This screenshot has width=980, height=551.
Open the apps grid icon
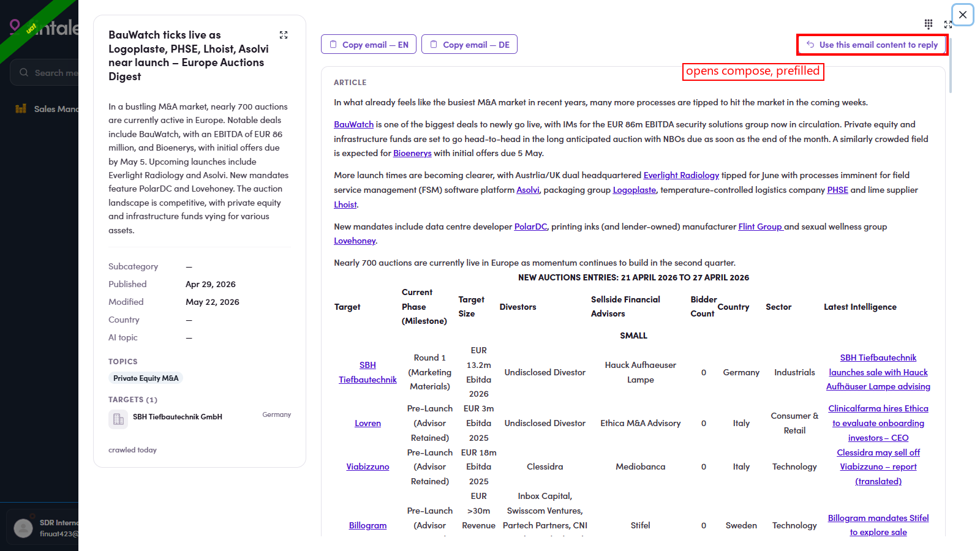tap(929, 24)
